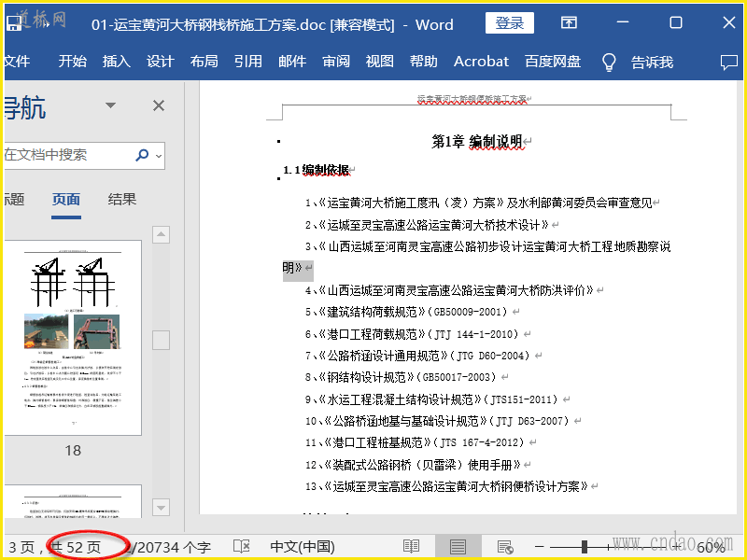This screenshot has height=560, width=747.
Task: Click the zoom out minus button
Action: 539,547
